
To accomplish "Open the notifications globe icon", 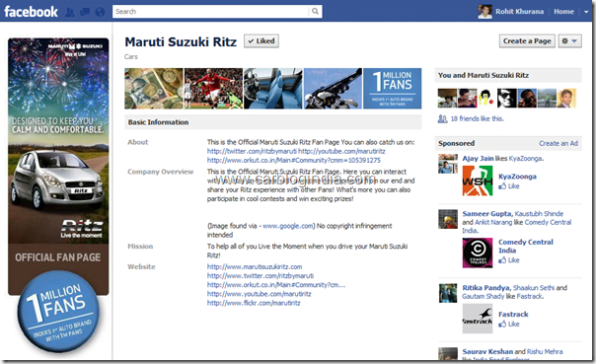I will [x=100, y=12].
